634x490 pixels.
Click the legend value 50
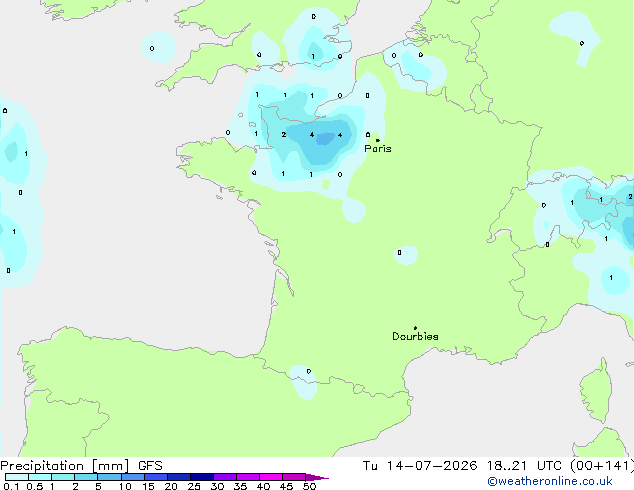click(x=309, y=486)
